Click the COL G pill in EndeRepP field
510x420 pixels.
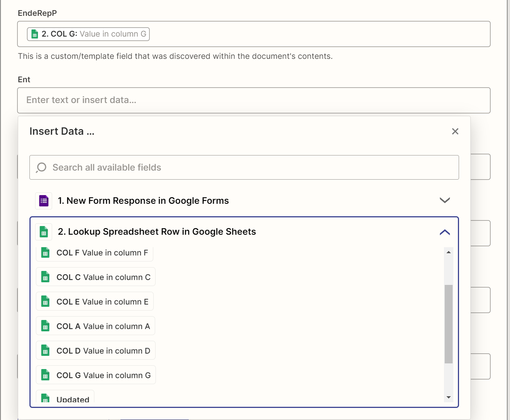[x=88, y=34]
